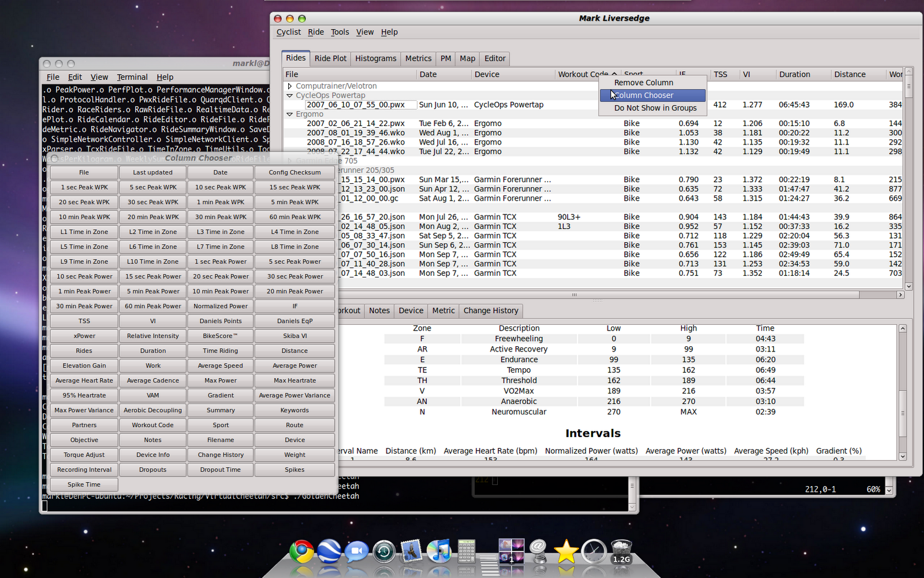Switch to the Editor tab

[495, 58]
